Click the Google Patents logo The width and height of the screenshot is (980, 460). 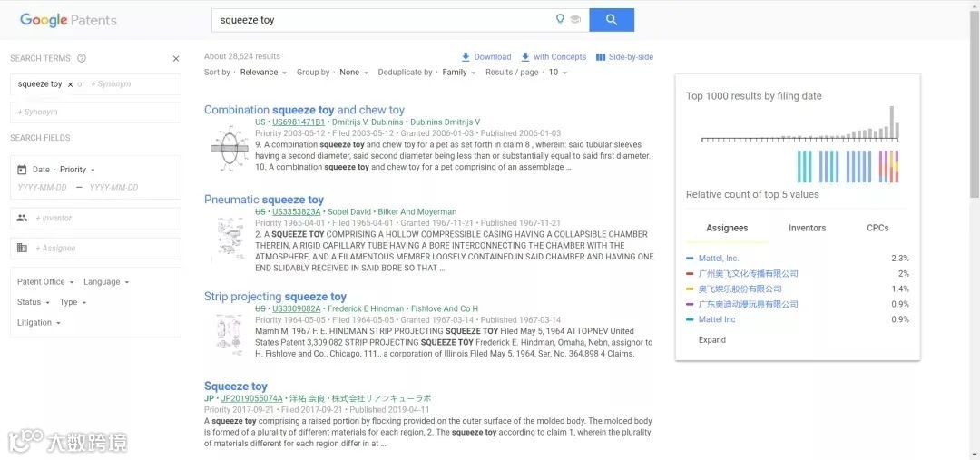68,20
